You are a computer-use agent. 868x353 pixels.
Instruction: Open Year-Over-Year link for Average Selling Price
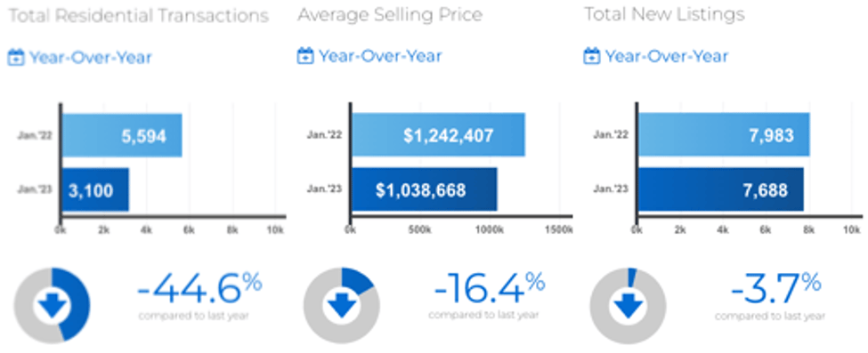(x=380, y=56)
